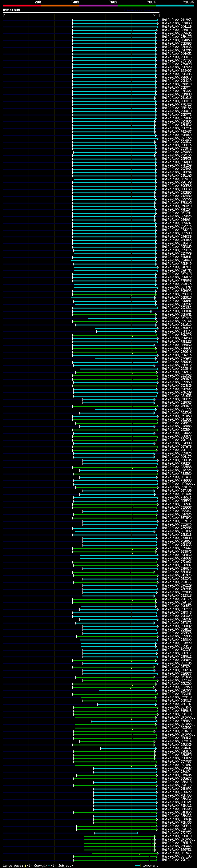Select label UniRef100_P24422
The height and width of the screenshot is (868, 197).
[177, 433]
